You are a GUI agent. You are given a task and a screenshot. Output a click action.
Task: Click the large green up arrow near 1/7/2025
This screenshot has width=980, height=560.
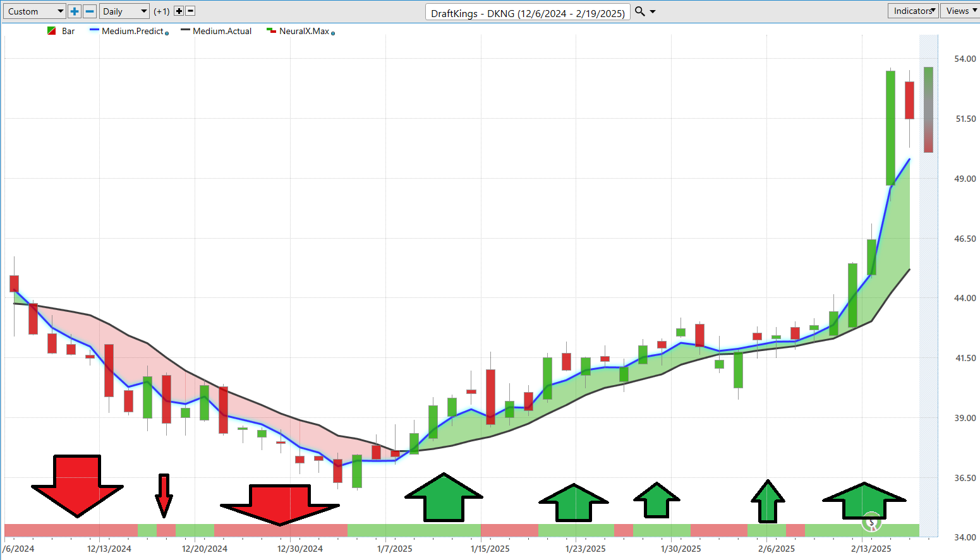click(x=444, y=497)
